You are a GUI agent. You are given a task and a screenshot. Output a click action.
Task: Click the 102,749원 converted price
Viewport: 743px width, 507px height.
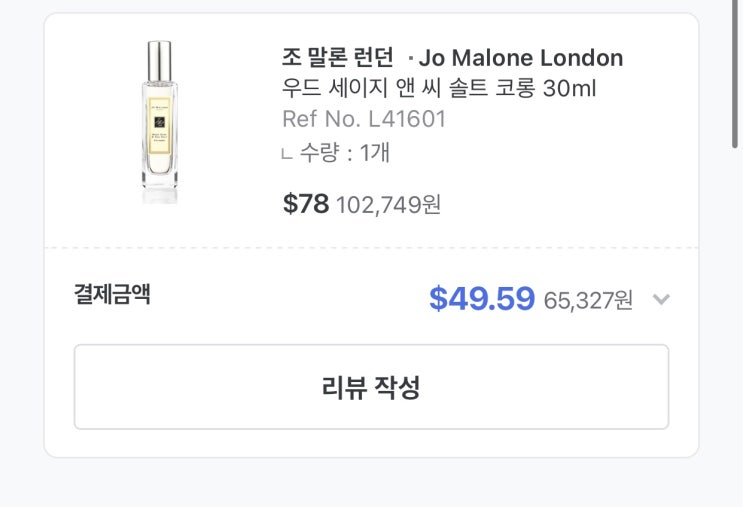[x=388, y=205]
